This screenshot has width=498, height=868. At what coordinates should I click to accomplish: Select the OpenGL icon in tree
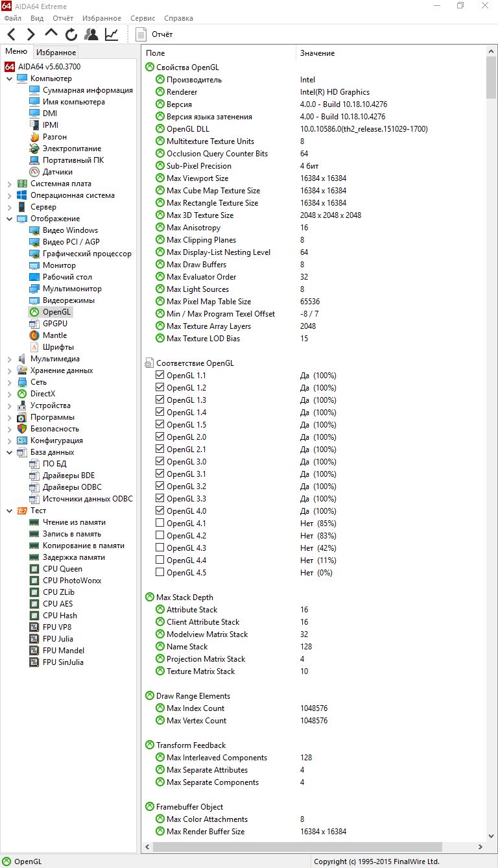click(x=34, y=312)
